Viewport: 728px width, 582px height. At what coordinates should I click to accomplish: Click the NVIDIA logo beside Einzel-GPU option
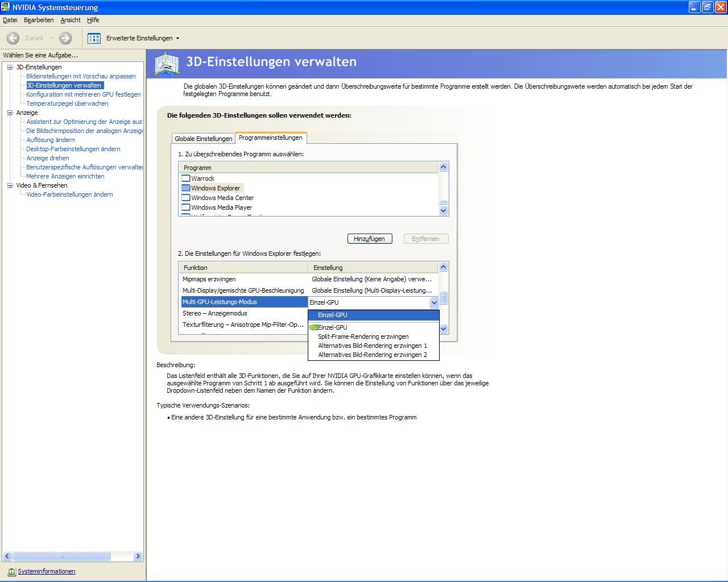point(313,327)
